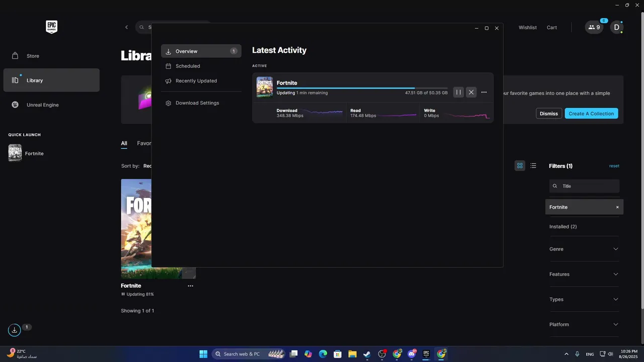Open the clock showing 10:26 PM
The height and width of the screenshot is (362, 644).
pyautogui.click(x=629, y=354)
